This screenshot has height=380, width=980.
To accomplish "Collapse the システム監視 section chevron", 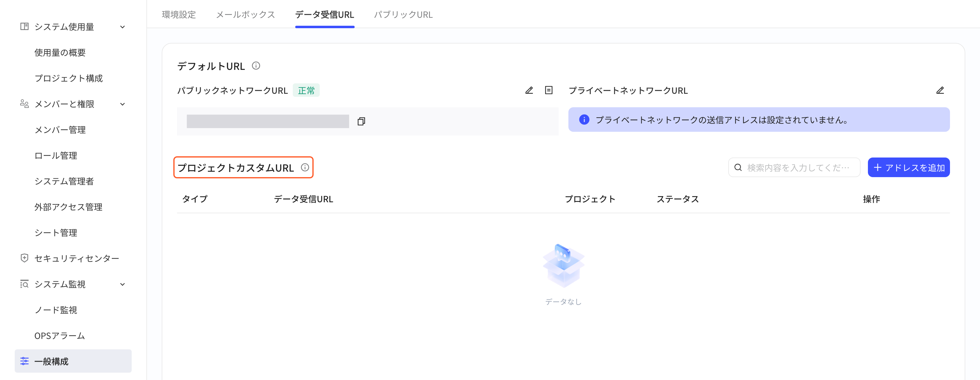I will coord(123,284).
